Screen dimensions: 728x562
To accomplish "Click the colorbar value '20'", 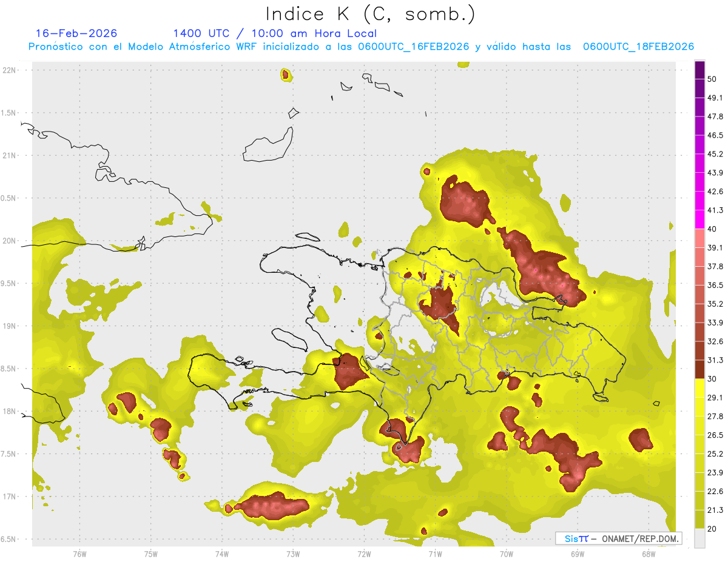I will point(712,529).
